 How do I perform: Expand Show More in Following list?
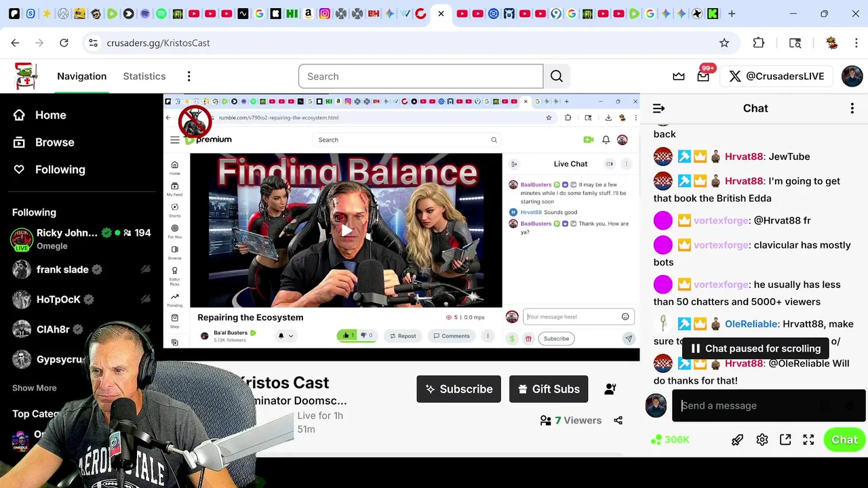pyautogui.click(x=34, y=388)
